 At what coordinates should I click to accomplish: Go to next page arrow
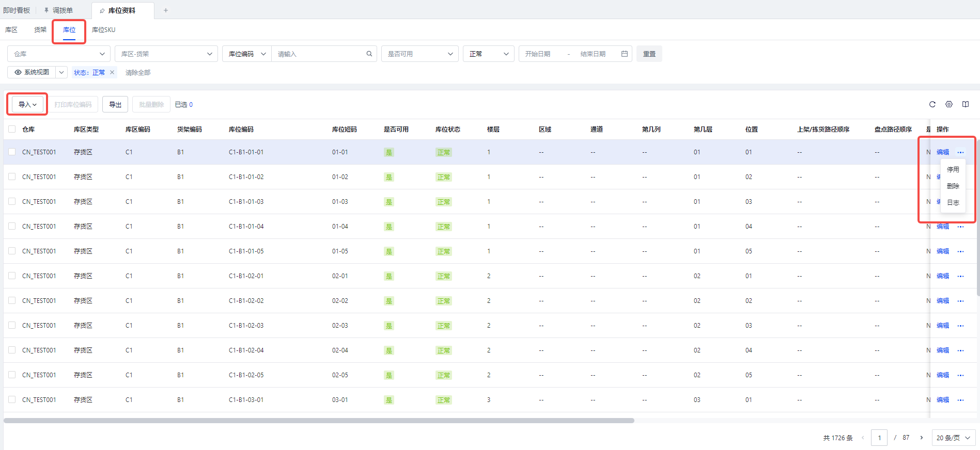921,438
